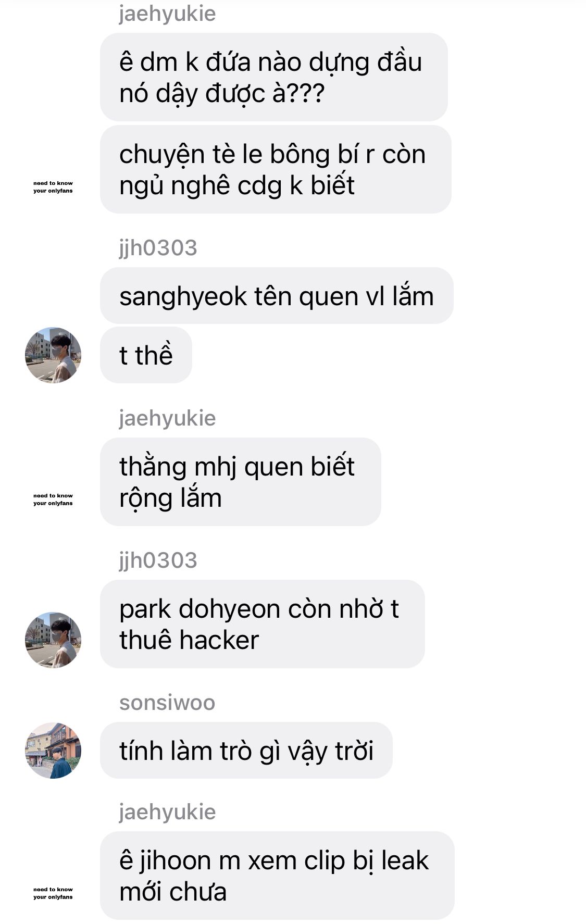This screenshot has width=586, height=924.
Task: Tap bubble "sanghyeok tên quen vl lắm"
Action: coord(277,296)
